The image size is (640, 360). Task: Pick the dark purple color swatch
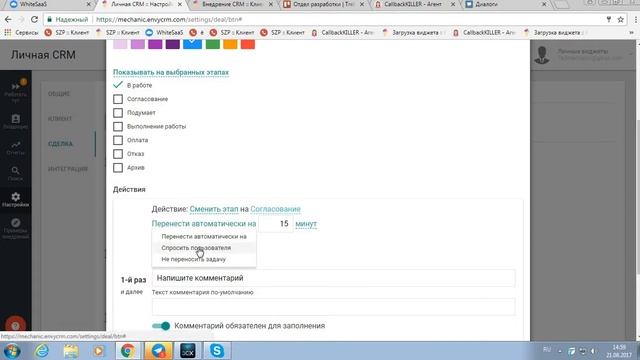[x=173, y=44]
